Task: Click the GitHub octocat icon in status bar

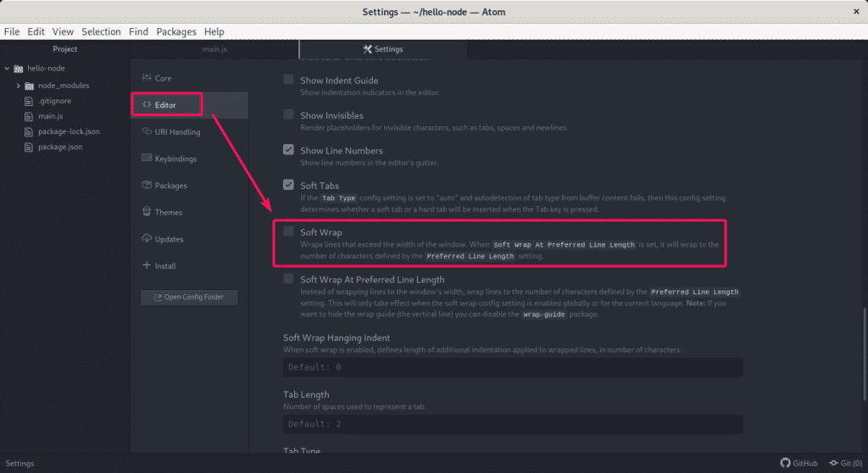Action: (785, 463)
